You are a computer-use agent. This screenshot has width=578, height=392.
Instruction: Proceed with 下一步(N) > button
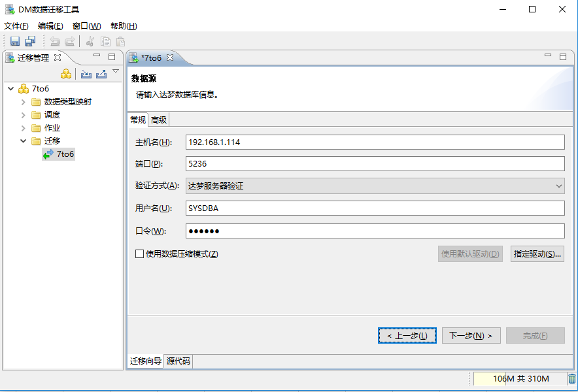(x=471, y=336)
